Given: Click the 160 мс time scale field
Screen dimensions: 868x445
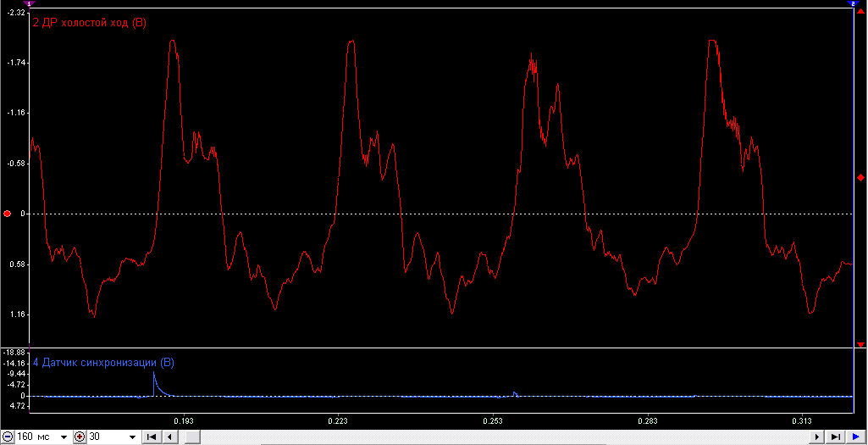Looking at the screenshot, I should 37,437.
